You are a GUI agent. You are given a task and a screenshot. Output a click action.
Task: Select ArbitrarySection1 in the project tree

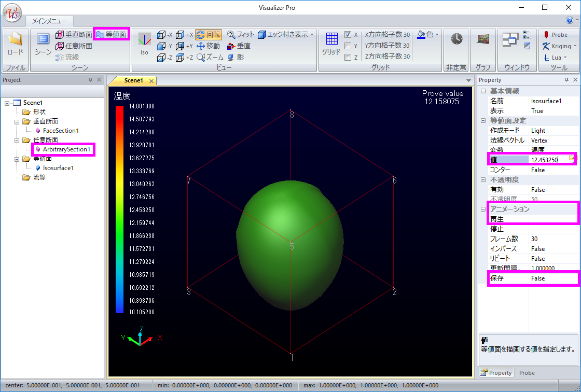click(66, 149)
